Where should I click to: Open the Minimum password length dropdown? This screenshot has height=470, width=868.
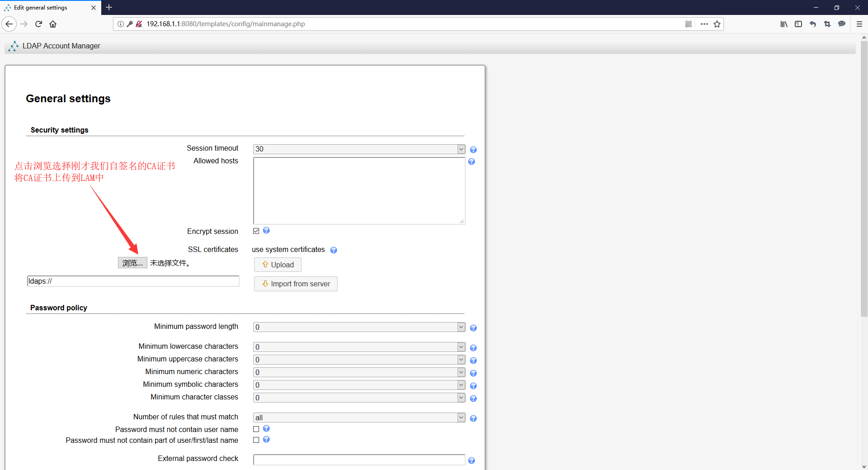click(x=359, y=327)
